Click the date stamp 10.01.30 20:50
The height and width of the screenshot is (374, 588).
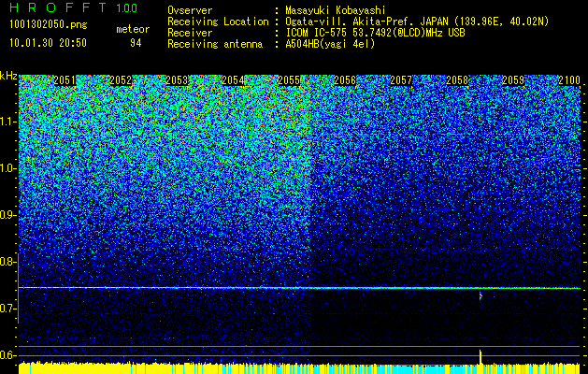click(48, 43)
